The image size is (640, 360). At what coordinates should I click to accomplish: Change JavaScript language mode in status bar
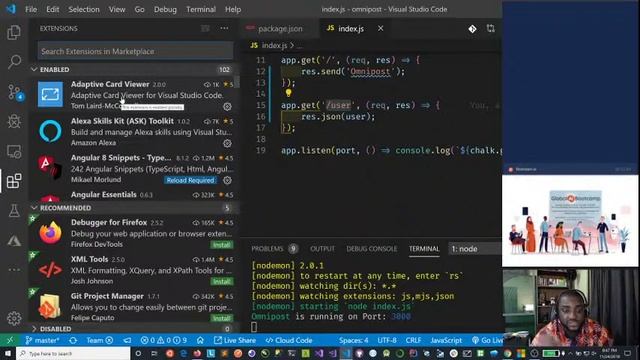[446, 340]
